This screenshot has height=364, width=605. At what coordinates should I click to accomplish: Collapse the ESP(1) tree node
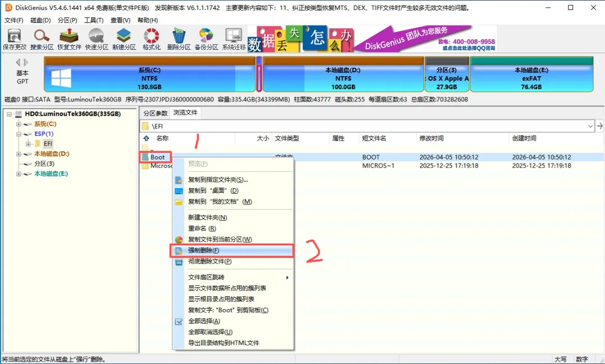(18, 134)
